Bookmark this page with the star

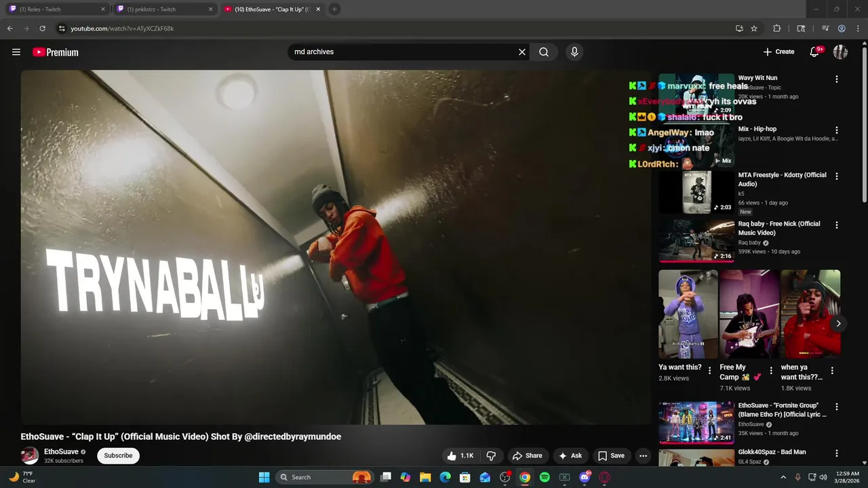[x=754, y=28]
